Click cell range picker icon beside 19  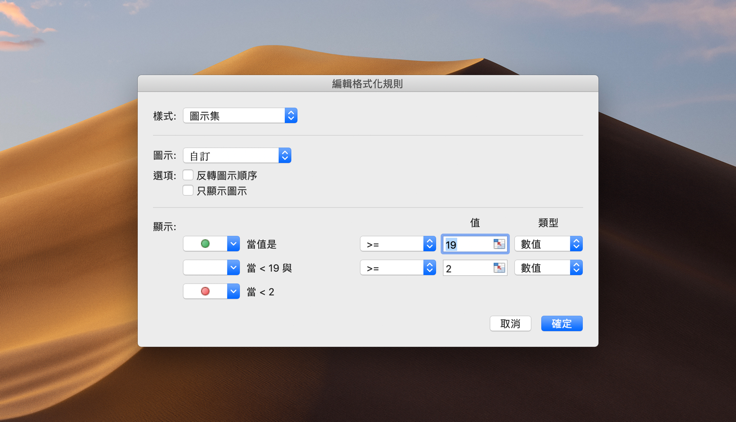pos(499,244)
